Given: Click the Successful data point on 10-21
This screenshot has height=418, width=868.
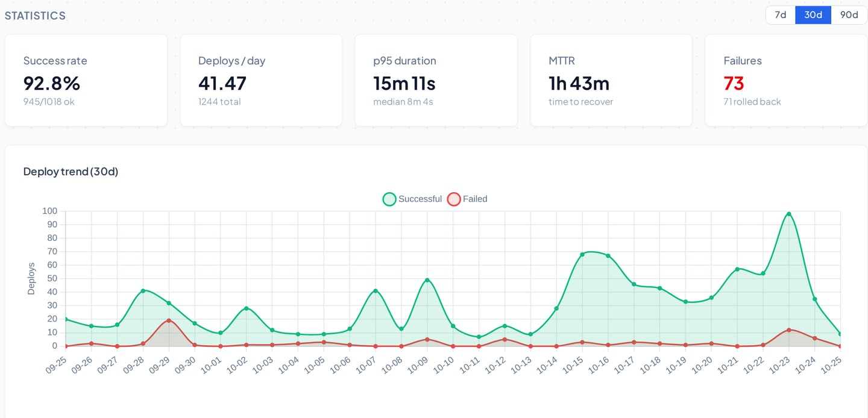Looking at the screenshot, I should coord(737,269).
